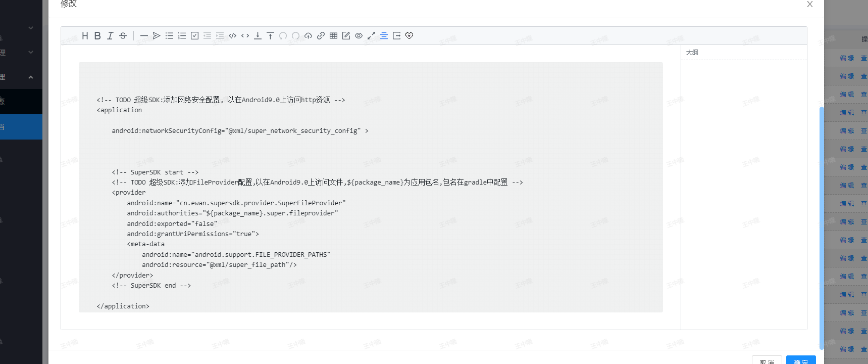868x364 pixels.
Task: Apply strikethrough formatting from the toolbar
Action: pos(123,36)
